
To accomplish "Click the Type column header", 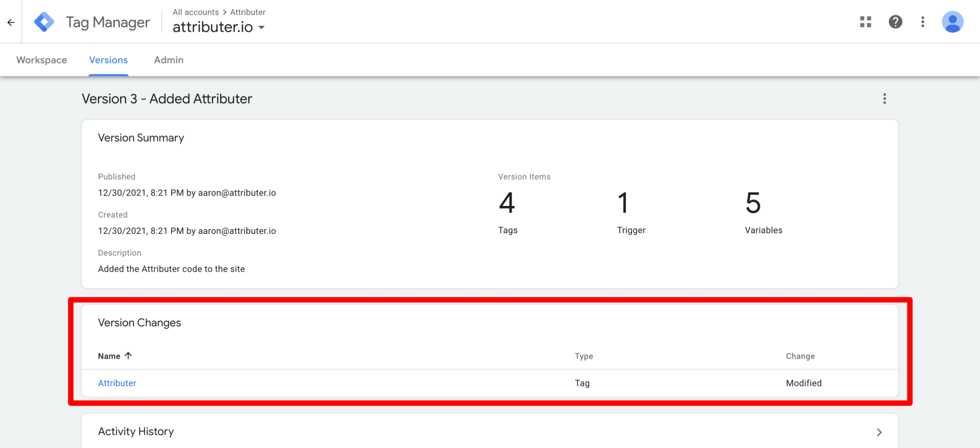I will click(584, 356).
